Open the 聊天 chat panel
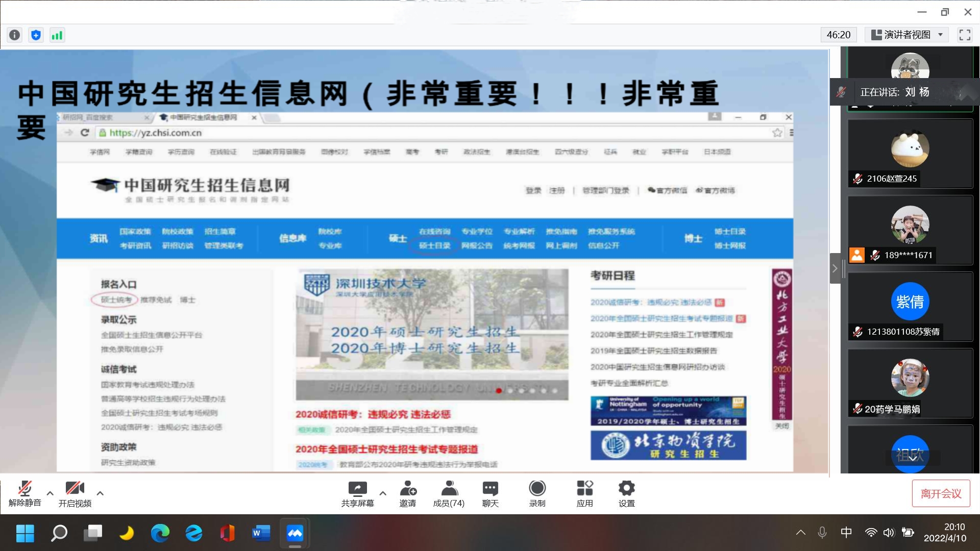This screenshot has width=980, height=551. point(490,494)
